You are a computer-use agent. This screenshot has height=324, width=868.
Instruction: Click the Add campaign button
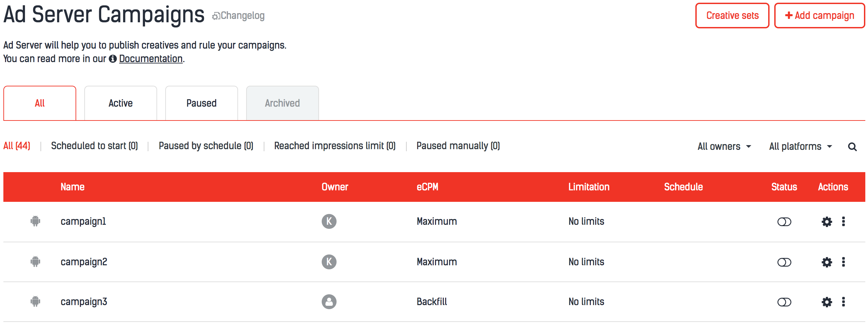click(819, 16)
